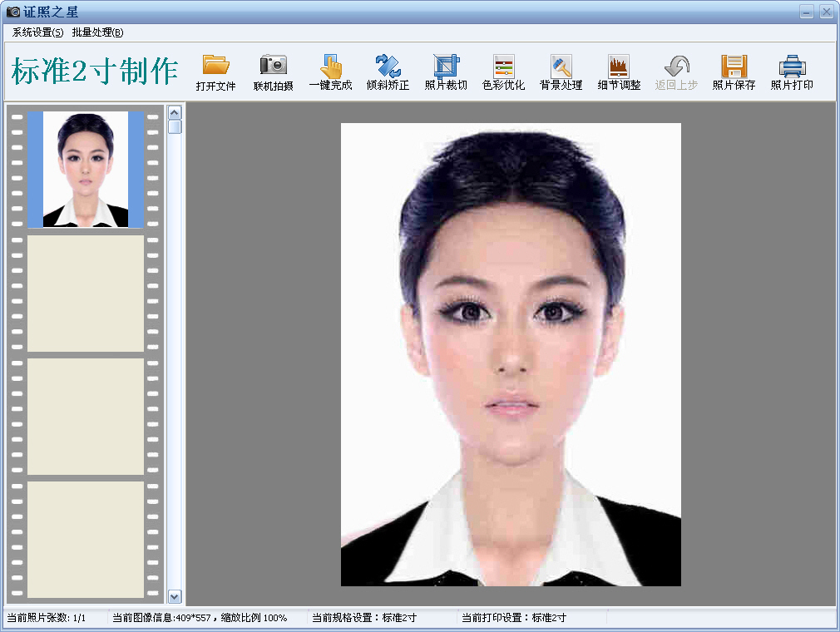Click the main portrait photo preview

[511, 354]
